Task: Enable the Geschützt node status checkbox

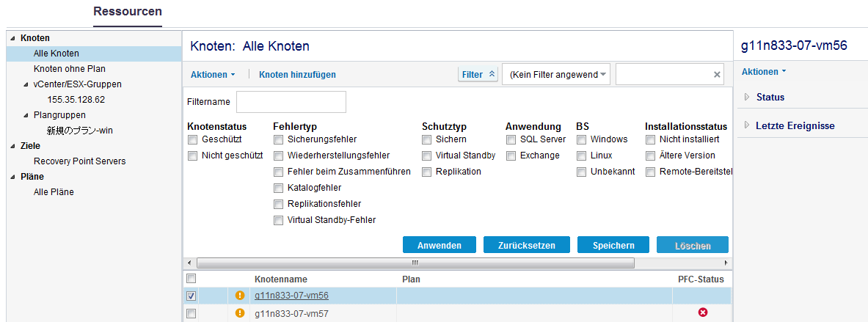Action: tap(192, 139)
